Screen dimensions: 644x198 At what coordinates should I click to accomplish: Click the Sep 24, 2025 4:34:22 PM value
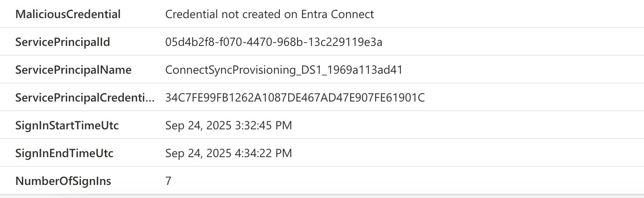click(x=228, y=153)
